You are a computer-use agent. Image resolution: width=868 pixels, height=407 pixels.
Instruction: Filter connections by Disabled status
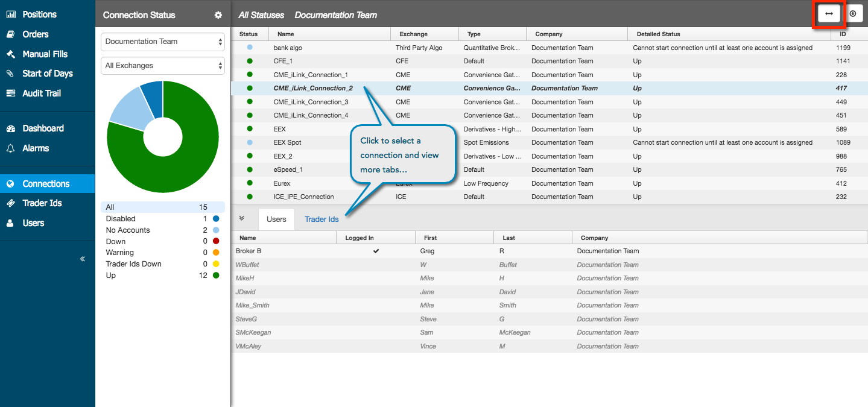163,219
